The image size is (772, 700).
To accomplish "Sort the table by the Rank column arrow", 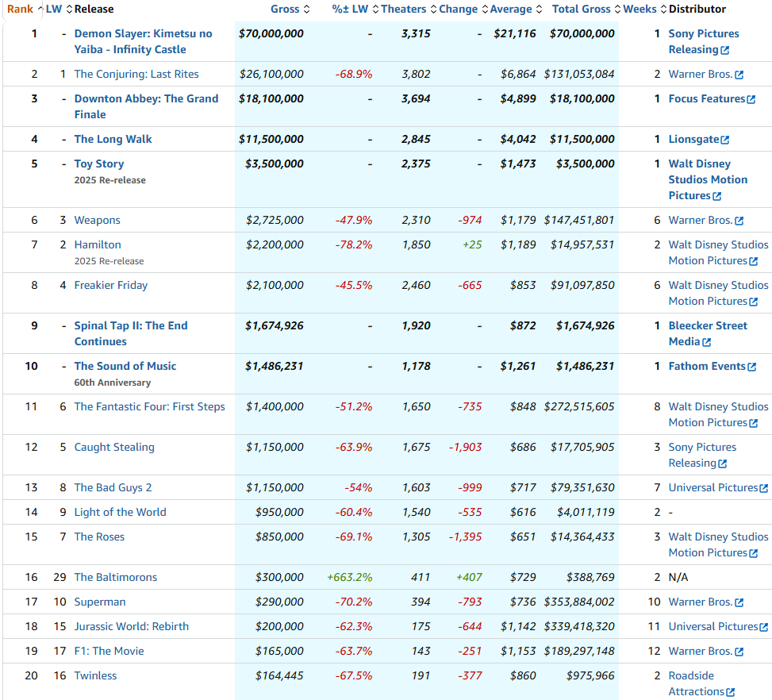I will [40, 10].
